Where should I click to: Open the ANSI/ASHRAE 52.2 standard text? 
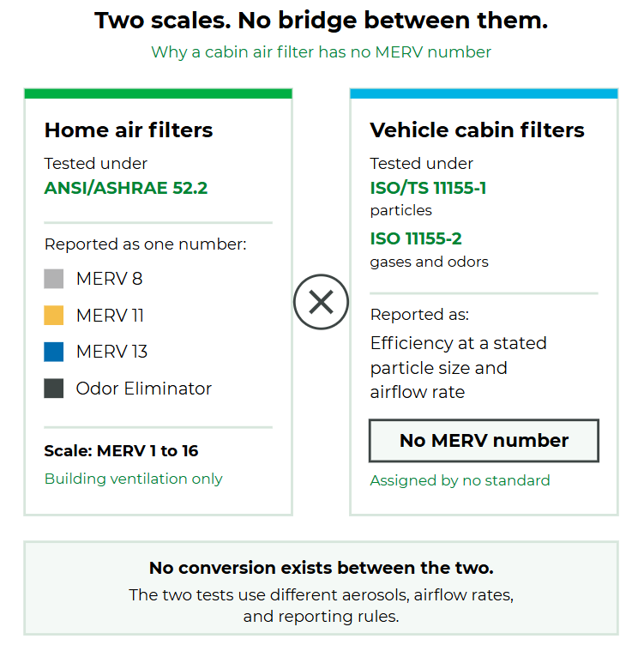[126, 188]
